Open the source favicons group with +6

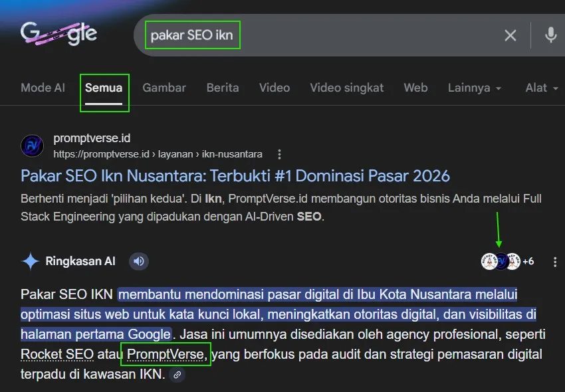pos(507,262)
